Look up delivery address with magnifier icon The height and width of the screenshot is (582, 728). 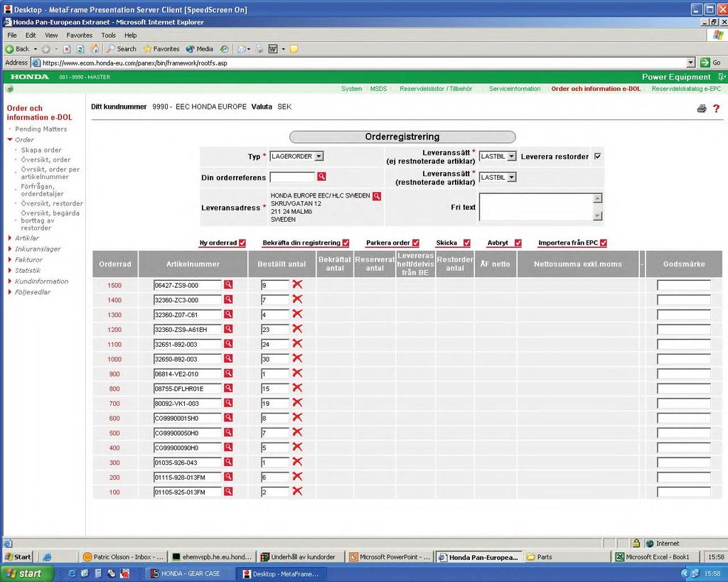377,196
